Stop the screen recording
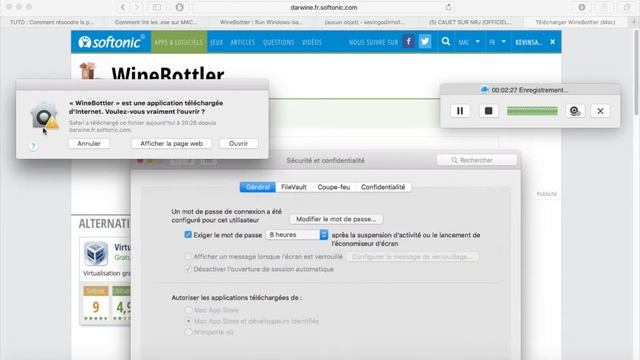The height and width of the screenshot is (360, 640). [x=488, y=111]
